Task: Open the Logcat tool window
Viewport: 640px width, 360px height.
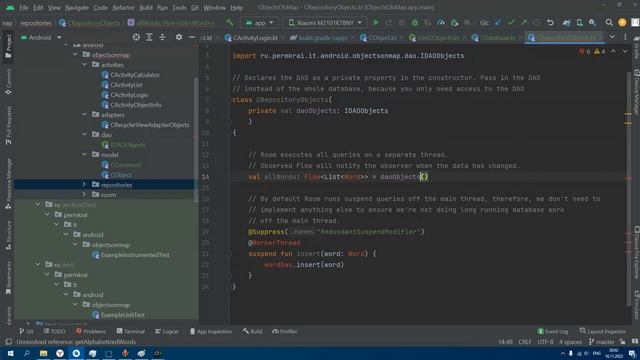Action: coord(167,331)
